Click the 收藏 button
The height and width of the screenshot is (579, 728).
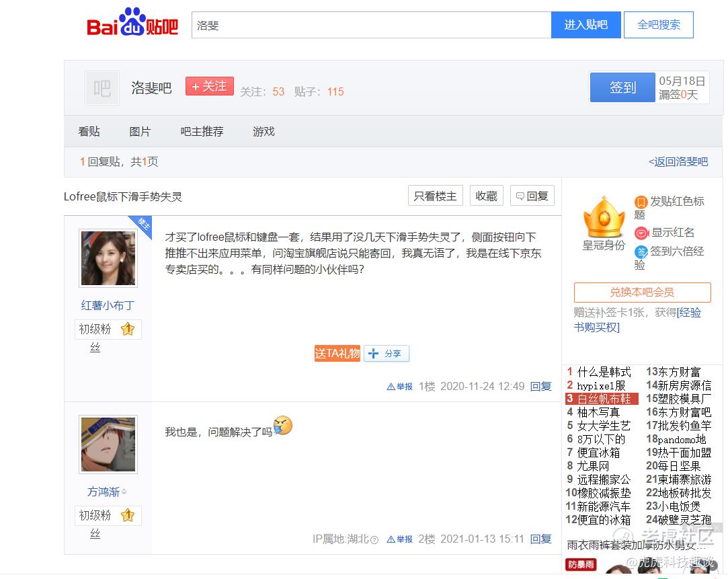click(x=487, y=196)
